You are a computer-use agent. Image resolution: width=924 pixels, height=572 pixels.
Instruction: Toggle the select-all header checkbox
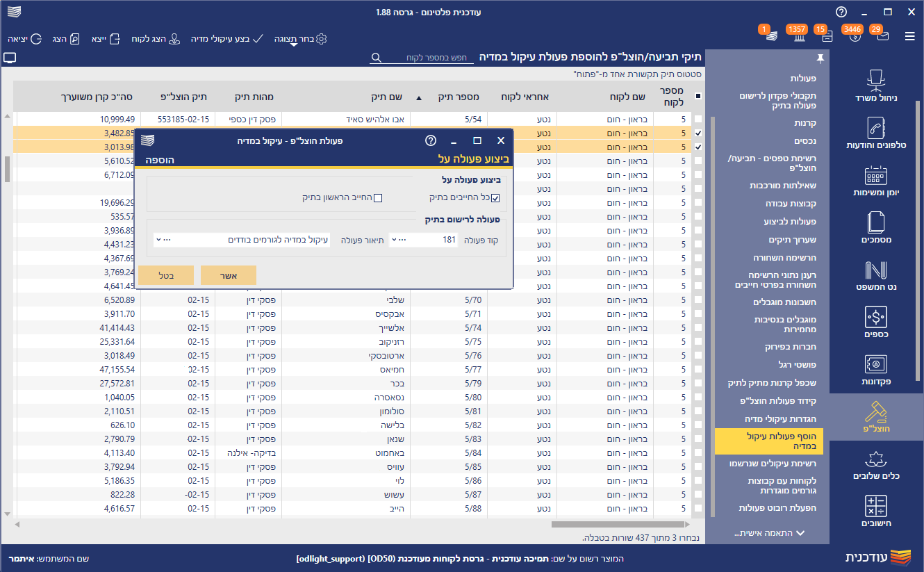pos(698,97)
